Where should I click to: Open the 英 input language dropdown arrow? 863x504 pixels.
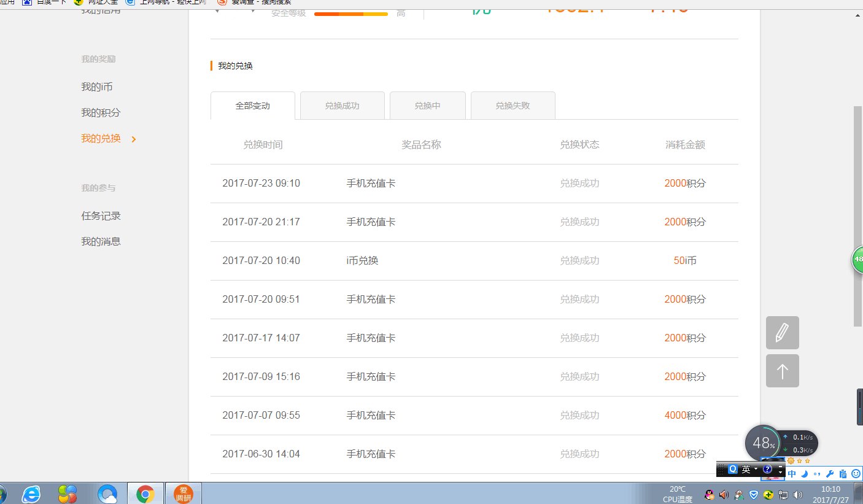tap(756, 469)
